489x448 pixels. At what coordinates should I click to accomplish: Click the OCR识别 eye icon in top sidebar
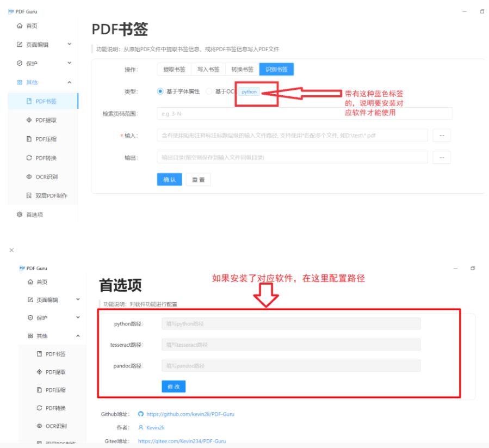[x=29, y=177]
